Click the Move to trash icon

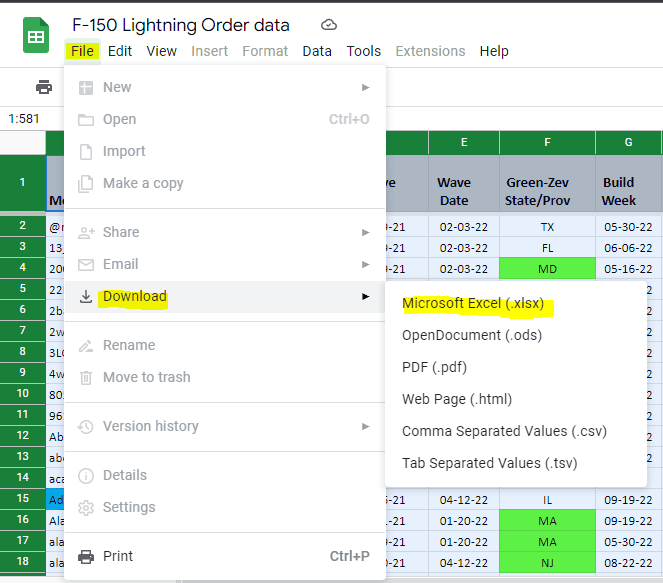[86, 377]
